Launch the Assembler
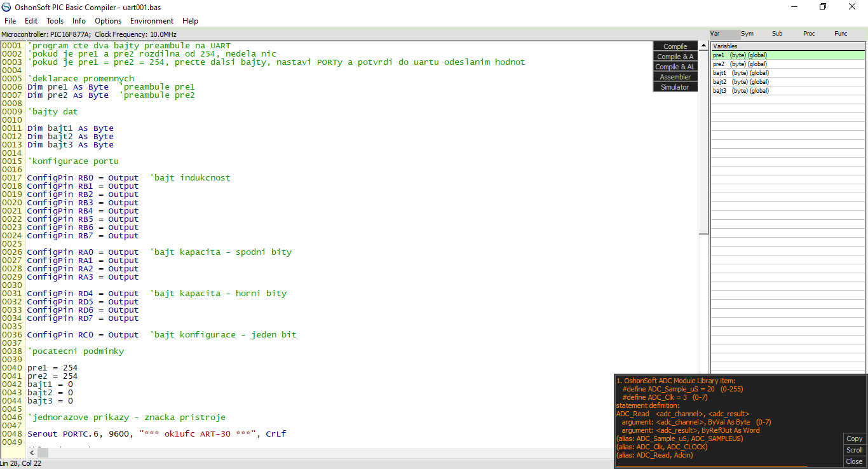 pyautogui.click(x=675, y=77)
